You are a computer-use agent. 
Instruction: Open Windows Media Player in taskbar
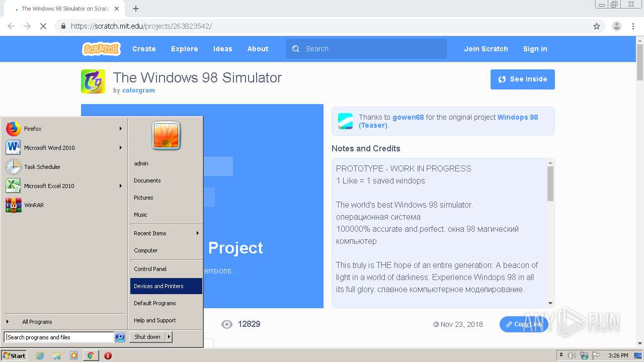(x=74, y=355)
